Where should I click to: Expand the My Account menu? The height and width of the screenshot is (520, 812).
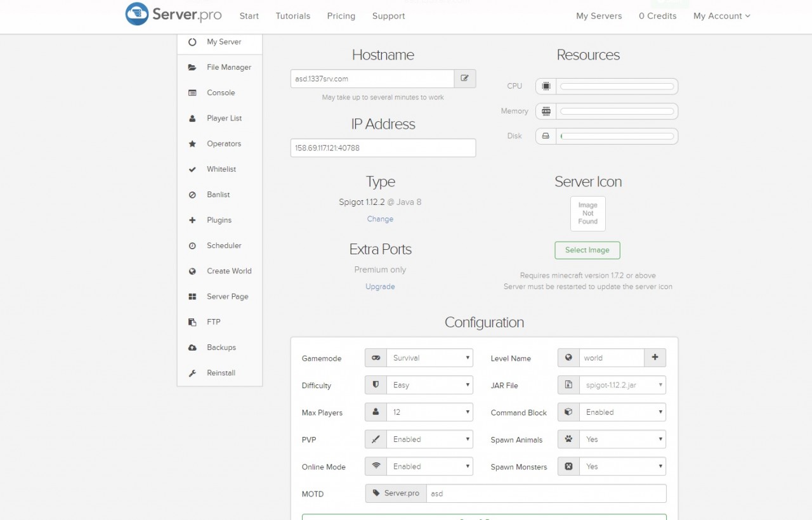click(722, 16)
